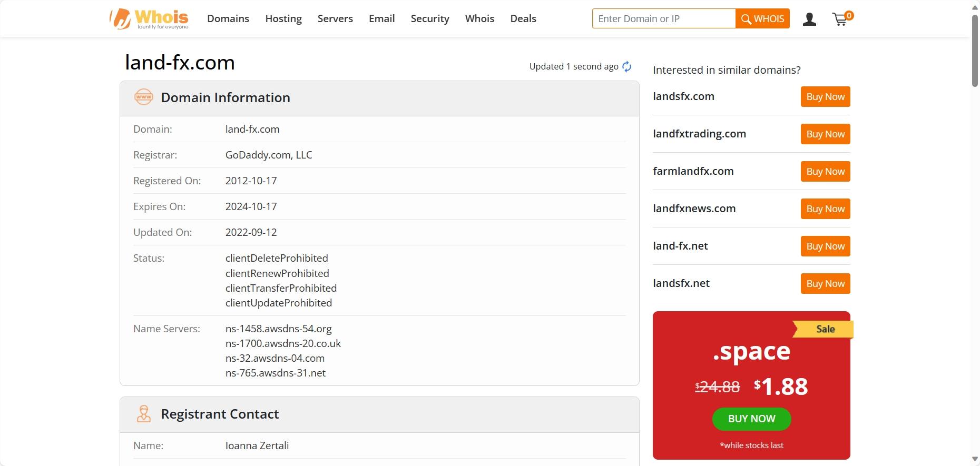Click the landsfx.net suggestion text
The height and width of the screenshot is (466, 980).
(681, 283)
